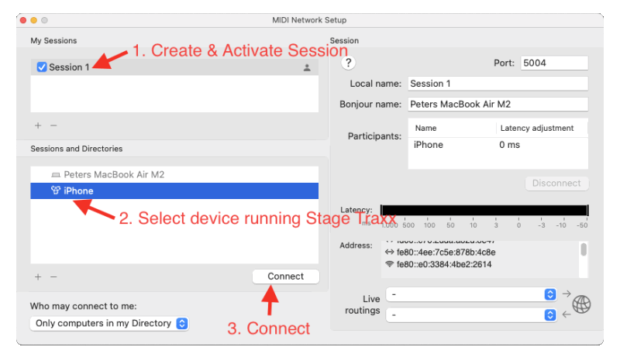Open the upper Live routings dropdown

[x=471, y=294]
